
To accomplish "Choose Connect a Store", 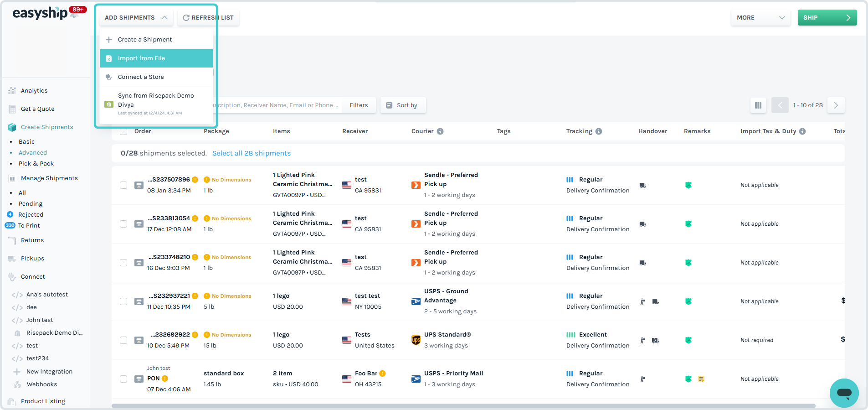I will tap(156, 77).
